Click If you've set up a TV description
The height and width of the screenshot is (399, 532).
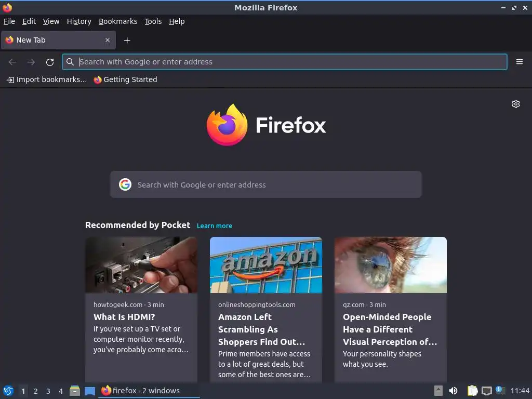pyautogui.click(x=141, y=339)
